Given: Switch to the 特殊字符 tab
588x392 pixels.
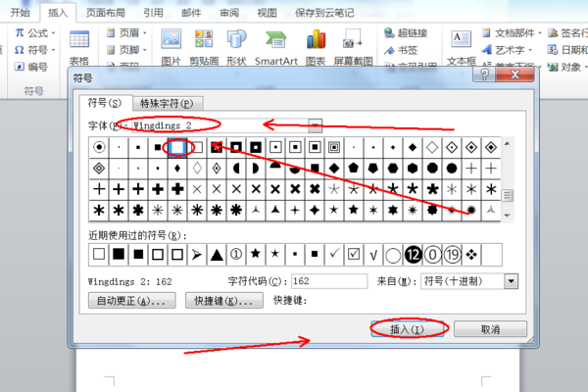Looking at the screenshot, I should click(167, 103).
